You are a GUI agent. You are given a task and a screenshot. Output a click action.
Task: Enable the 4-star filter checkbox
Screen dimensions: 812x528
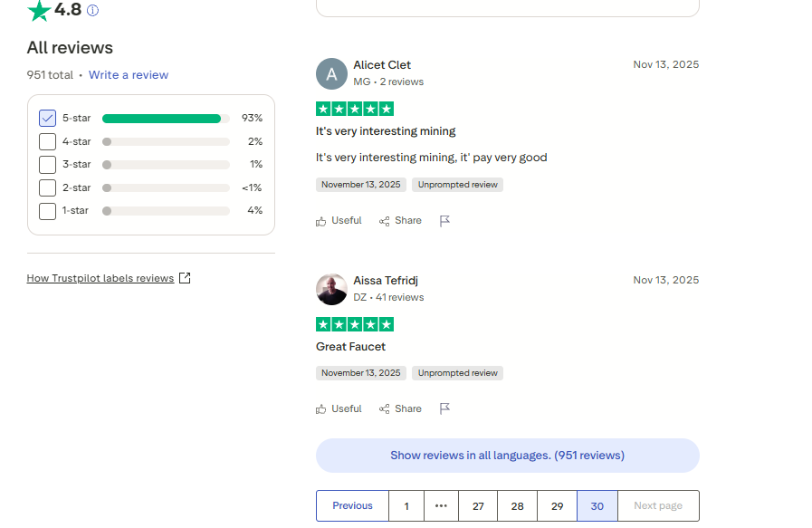click(x=48, y=141)
